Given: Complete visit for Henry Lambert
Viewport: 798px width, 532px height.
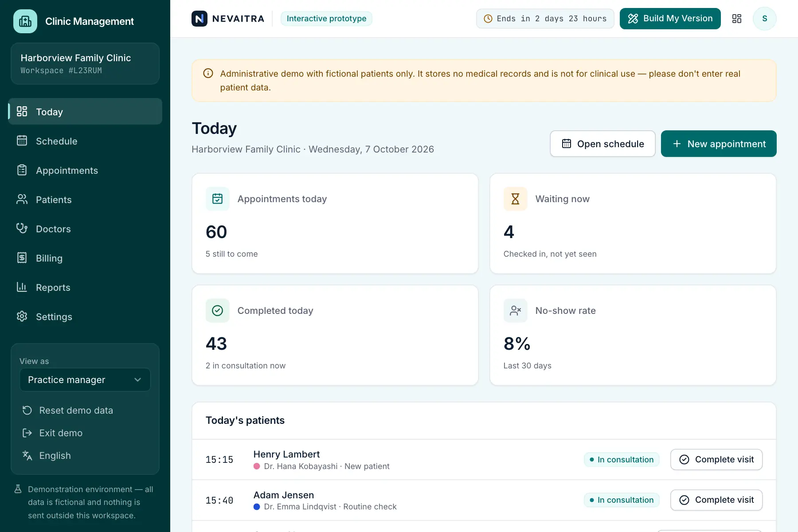Looking at the screenshot, I should coord(716,460).
